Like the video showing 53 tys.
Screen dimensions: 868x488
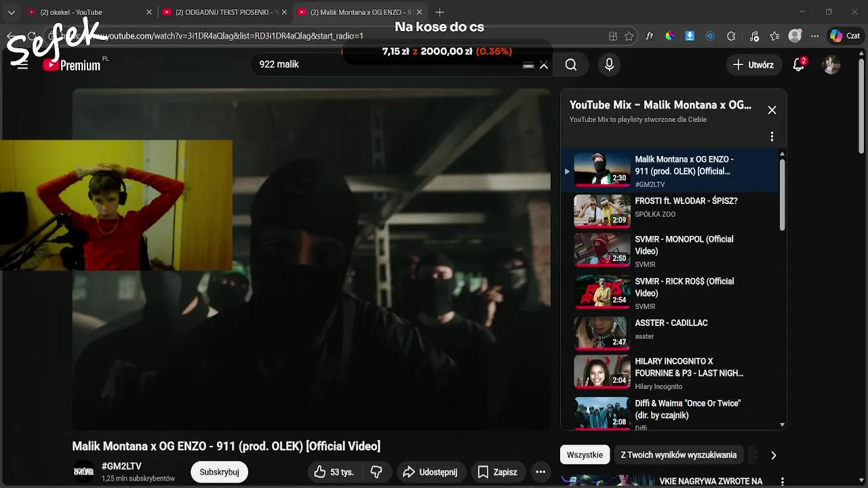click(334, 472)
